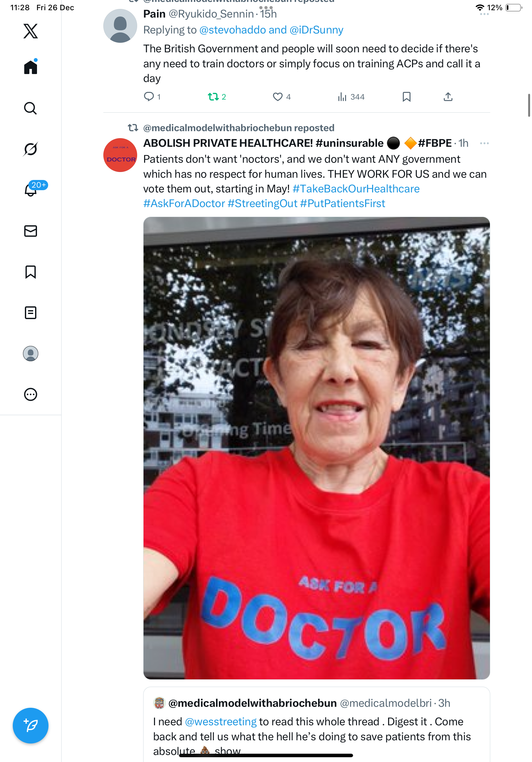Share Pain's tweet via share icon

pyautogui.click(x=448, y=97)
